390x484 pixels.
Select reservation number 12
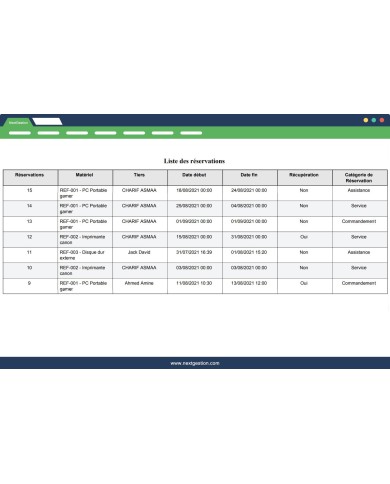[29, 237]
